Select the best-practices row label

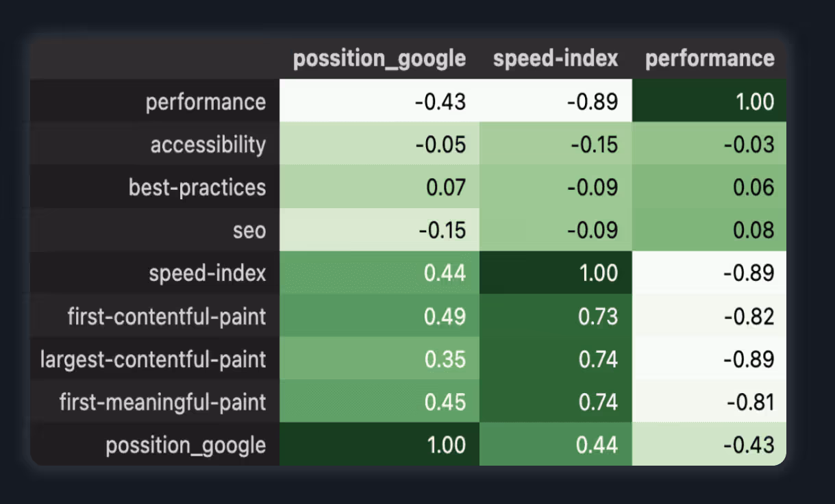pos(197,188)
